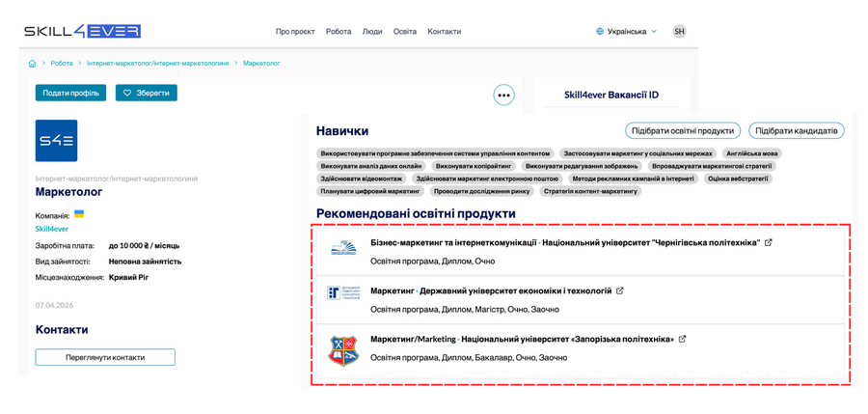This screenshot has width=868, height=414.
Task: Click the globe language icon
Action: 600,32
